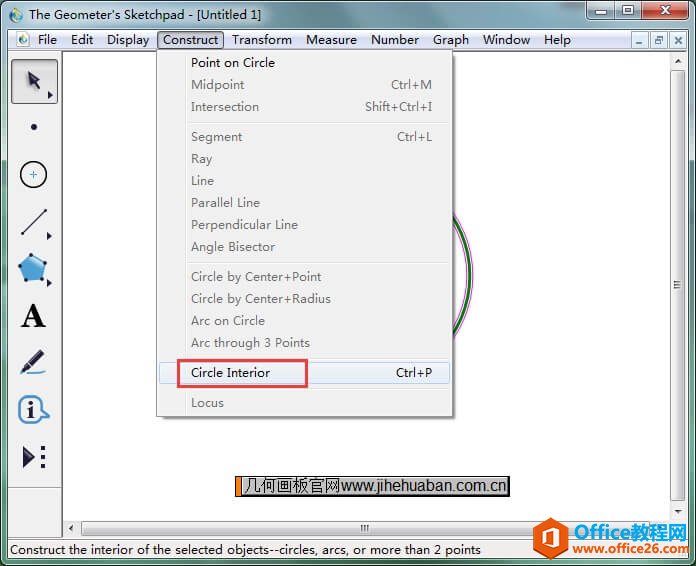The width and height of the screenshot is (696, 566).
Task: Select the Point tool
Action: point(34,127)
